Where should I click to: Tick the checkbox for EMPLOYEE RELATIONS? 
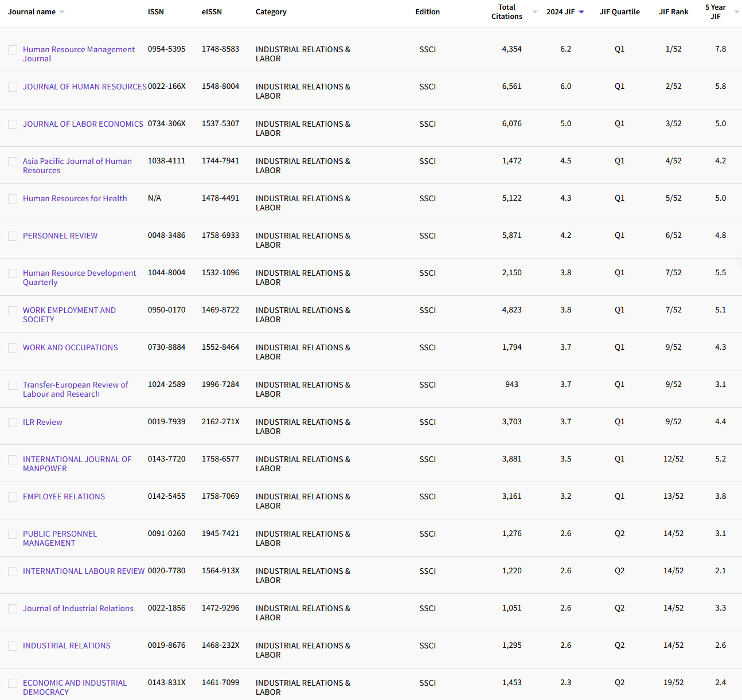point(13,496)
